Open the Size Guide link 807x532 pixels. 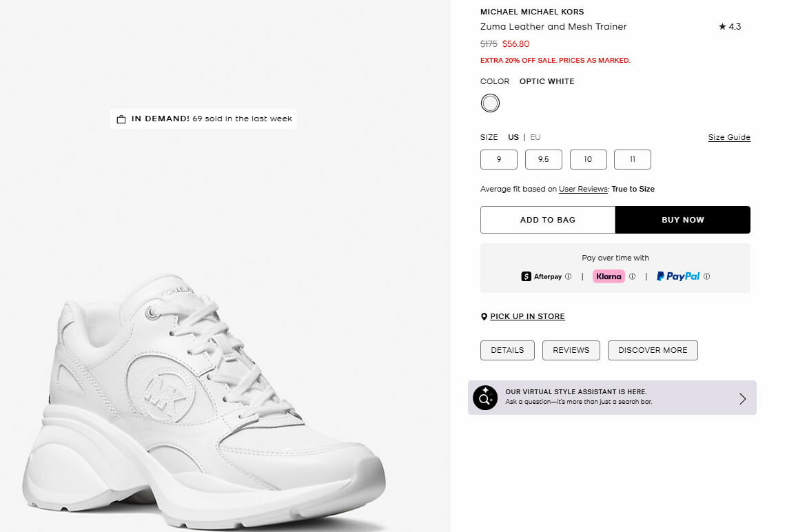click(729, 137)
